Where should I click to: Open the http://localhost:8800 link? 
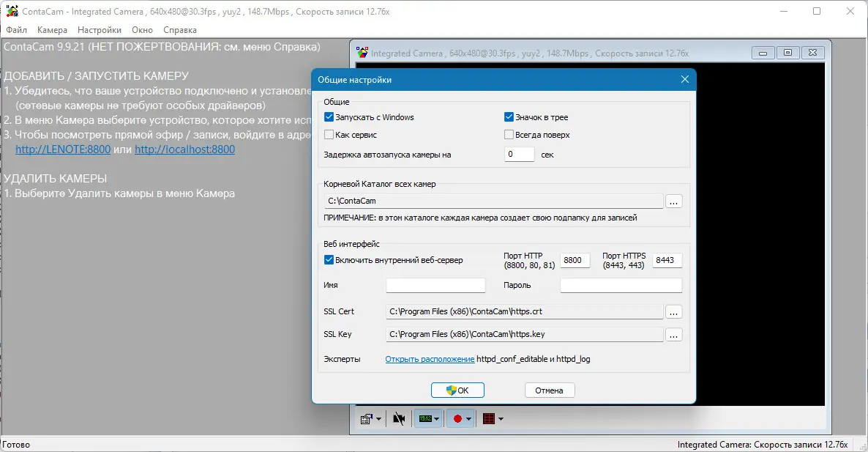(x=185, y=149)
